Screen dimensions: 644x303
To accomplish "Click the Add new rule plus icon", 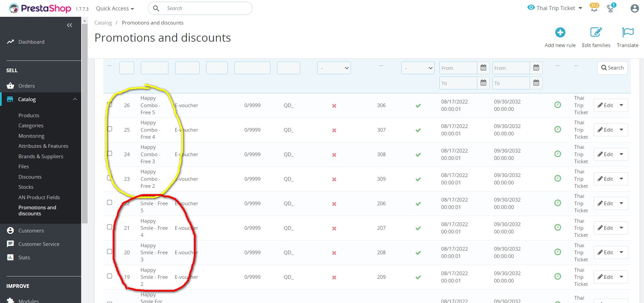I will click(560, 32).
